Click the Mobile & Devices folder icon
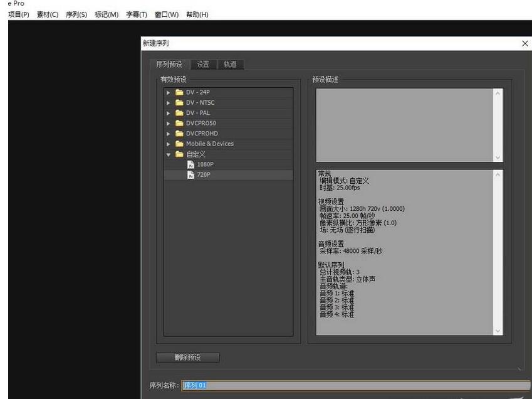Screen dimensions: 532x399 179,144
